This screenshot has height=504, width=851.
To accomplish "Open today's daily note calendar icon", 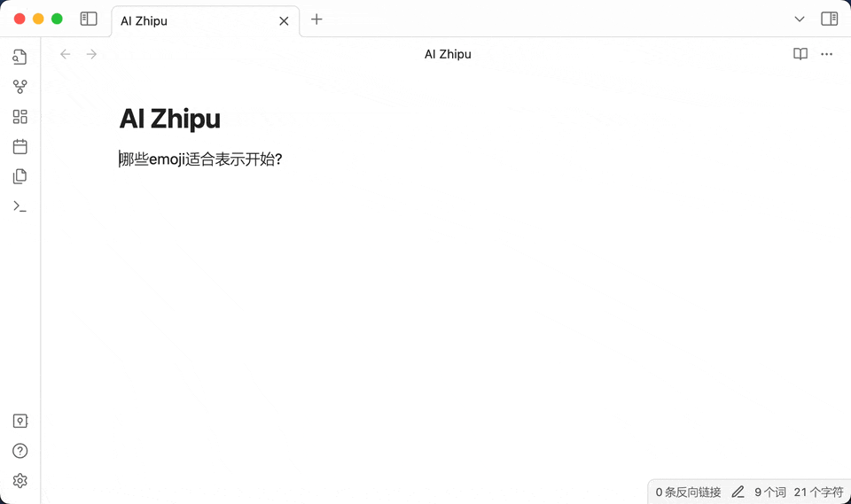I will pos(20,146).
